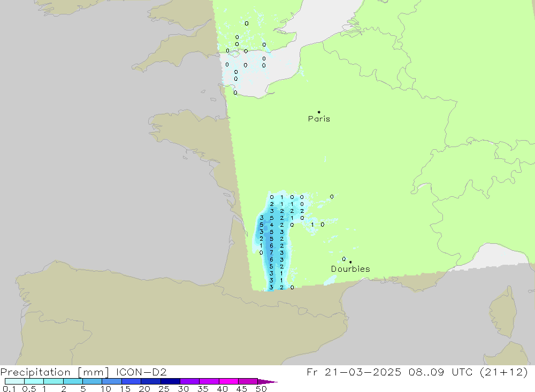Pick the 2–5 mm legend swatch

[73, 381]
